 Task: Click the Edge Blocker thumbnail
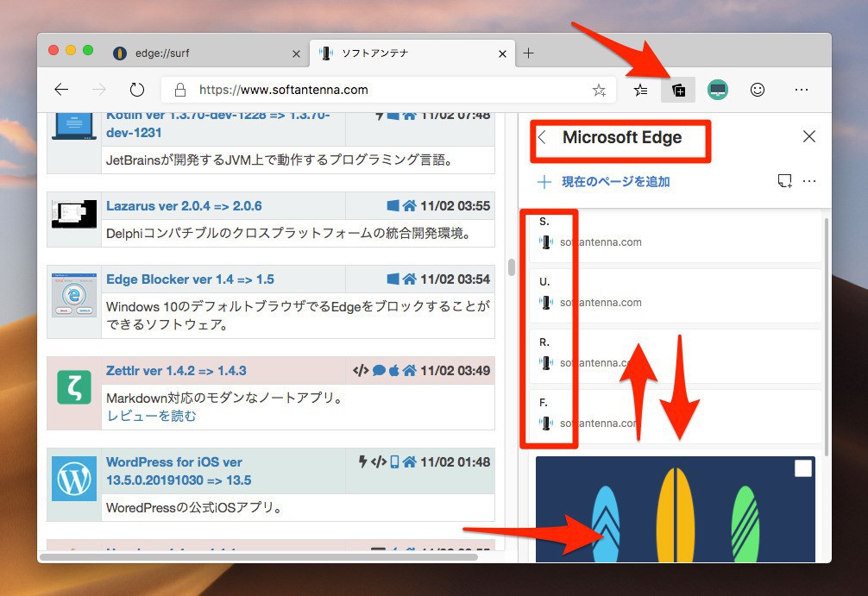pyautogui.click(x=74, y=295)
